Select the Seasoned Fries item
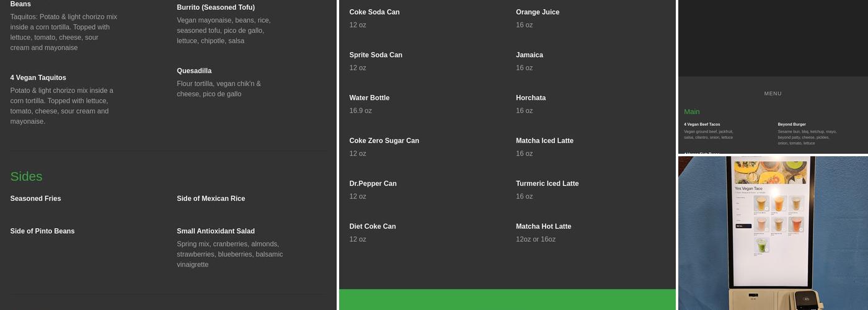Image resolution: width=868 pixels, height=310 pixels. (x=35, y=199)
